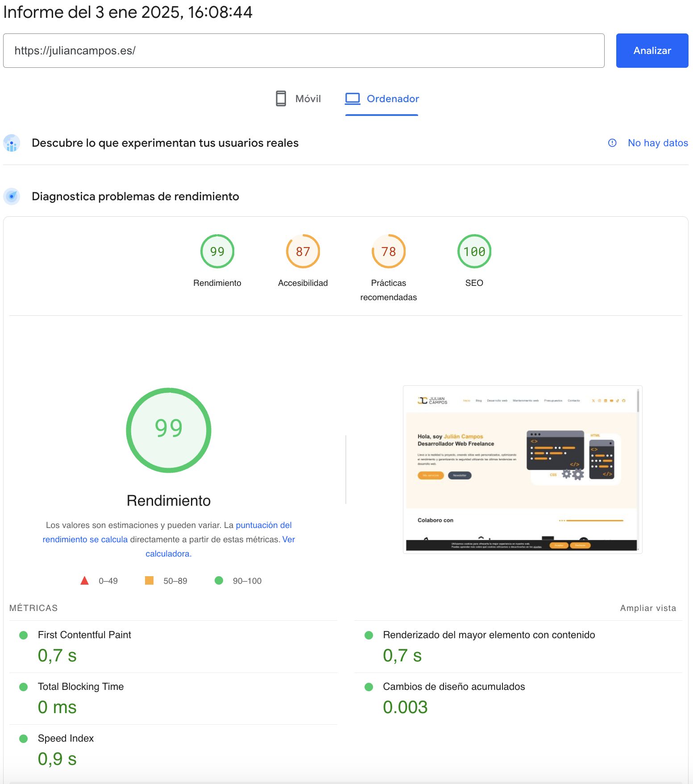Click the 0,9 s Speed Index value
The width and height of the screenshot is (693, 784).
[57, 759]
